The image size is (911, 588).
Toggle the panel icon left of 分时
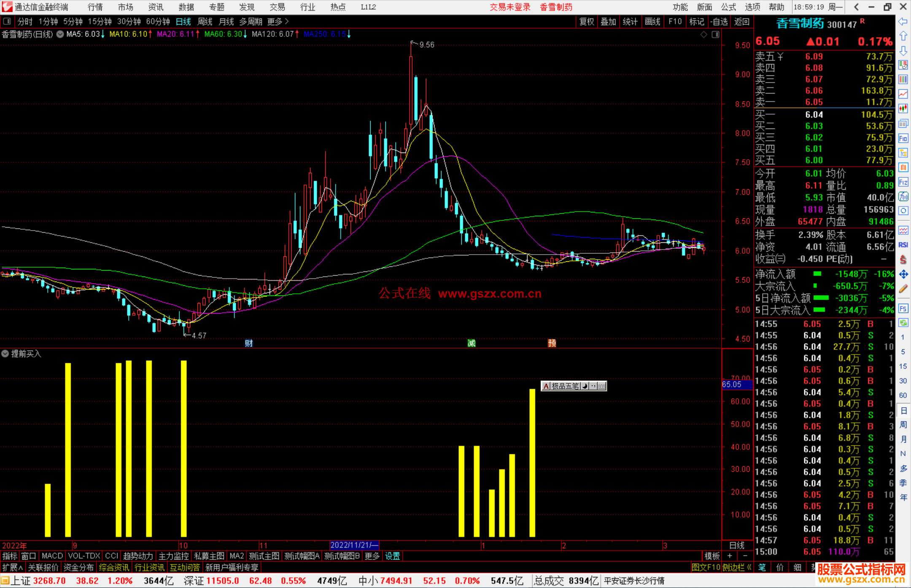pos(7,21)
